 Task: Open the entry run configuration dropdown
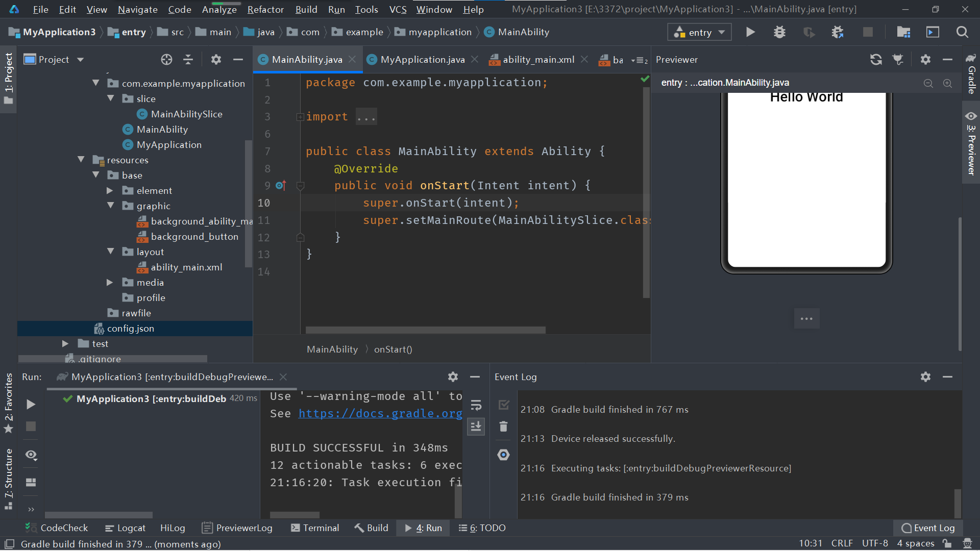click(x=699, y=32)
